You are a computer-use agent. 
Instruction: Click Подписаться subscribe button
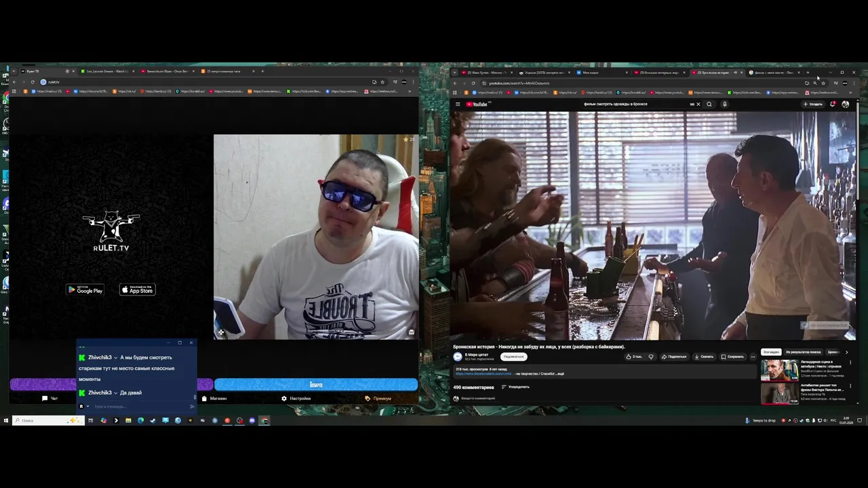(x=514, y=357)
